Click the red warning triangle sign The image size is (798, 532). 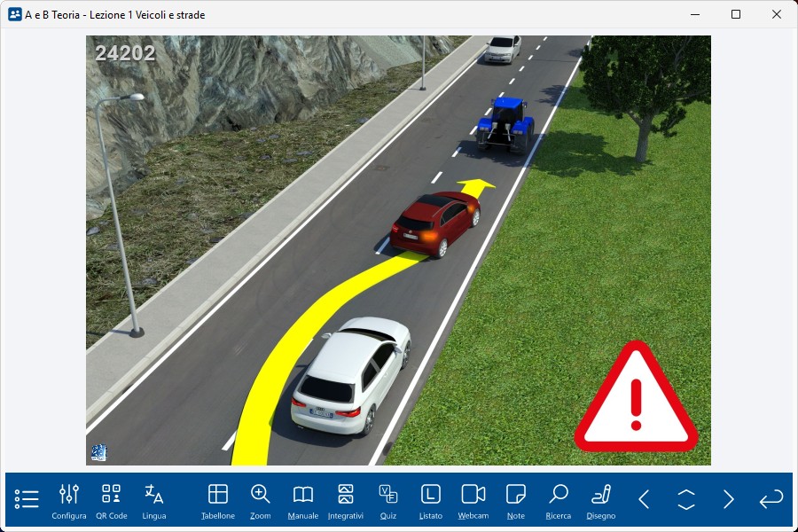(636, 402)
